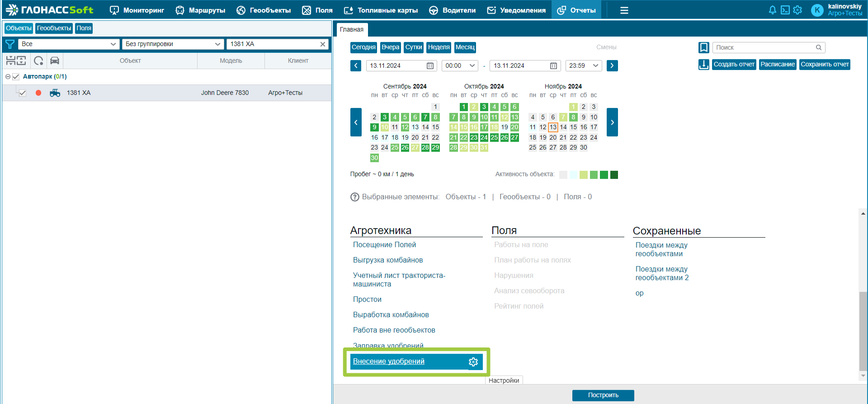Open Простои report
This screenshot has height=404, width=868.
click(367, 300)
